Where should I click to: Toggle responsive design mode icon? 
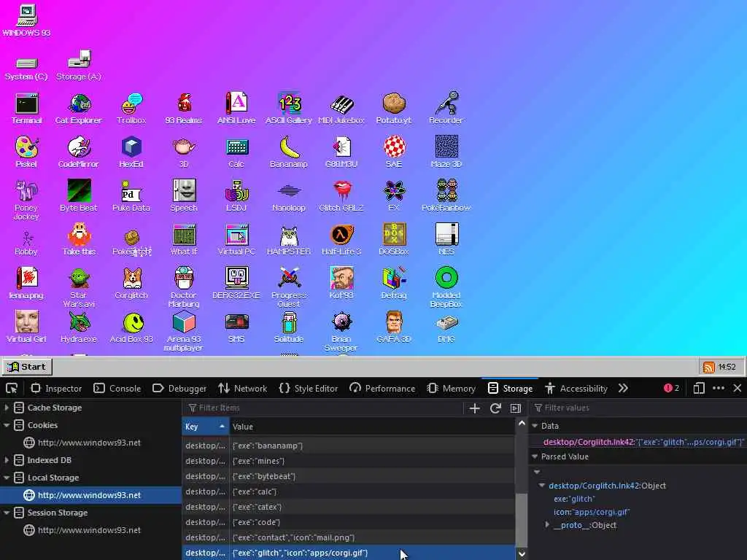pos(699,389)
